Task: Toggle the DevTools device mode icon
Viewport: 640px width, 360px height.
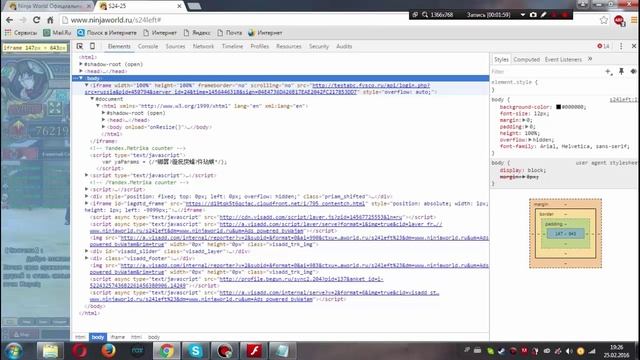Action: pyautogui.click(x=93, y=46)
